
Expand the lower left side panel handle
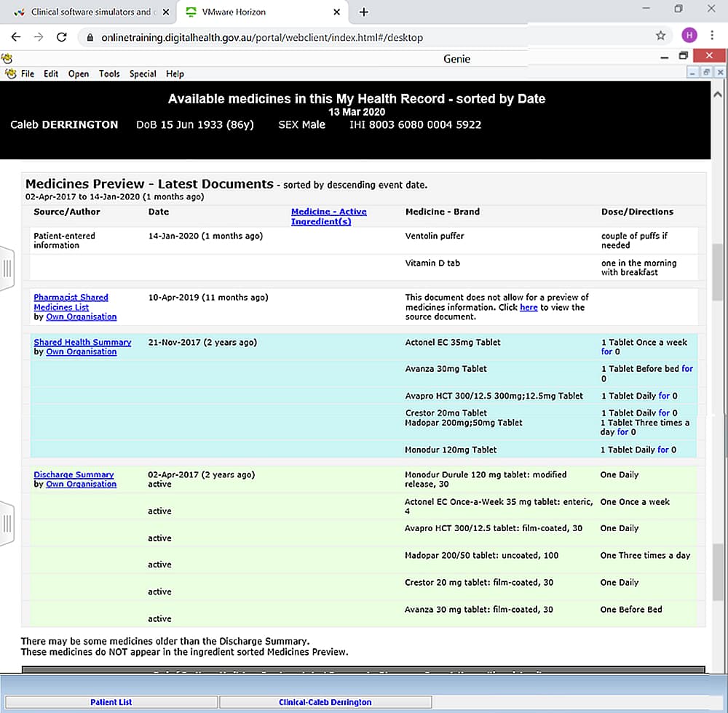pyautogui.click(x=7, y=522)
